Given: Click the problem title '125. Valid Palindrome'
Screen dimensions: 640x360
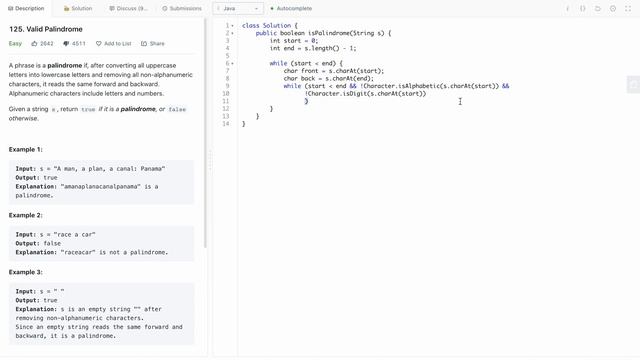Looking at the screenshot, I should pos(46,29).
